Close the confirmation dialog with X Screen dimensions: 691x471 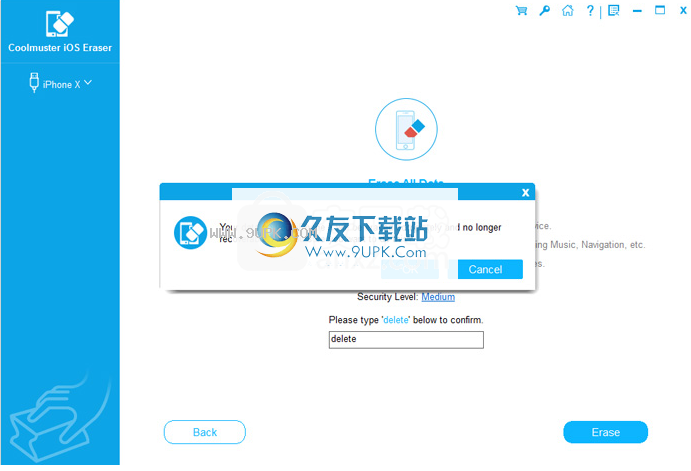click(x=525, y=193)
